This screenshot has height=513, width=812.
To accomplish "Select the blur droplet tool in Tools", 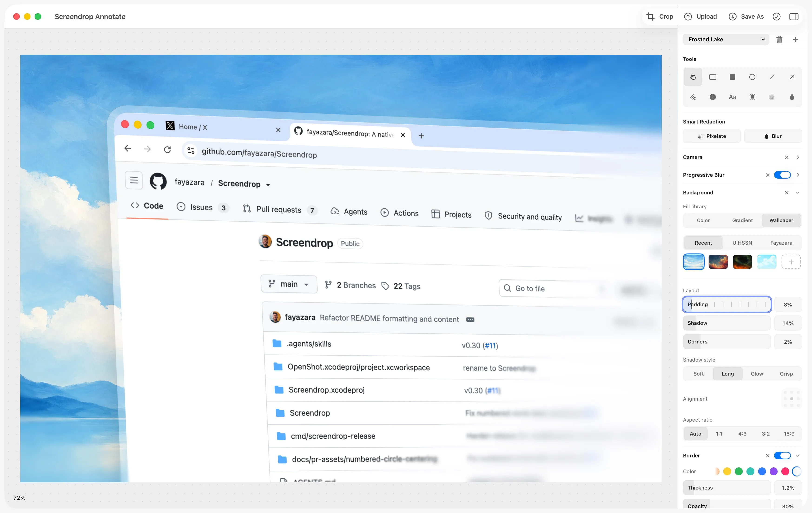I will tap(792, 97).
